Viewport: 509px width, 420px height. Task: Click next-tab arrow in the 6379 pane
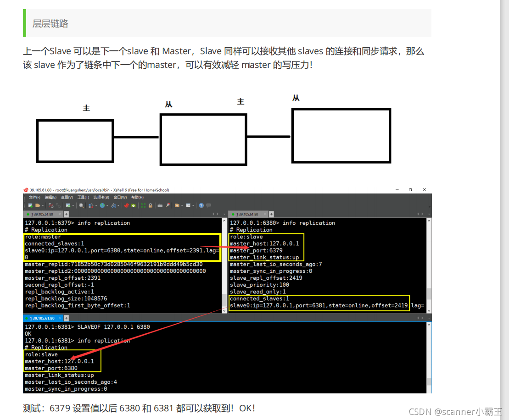click(x=218, y=215)
